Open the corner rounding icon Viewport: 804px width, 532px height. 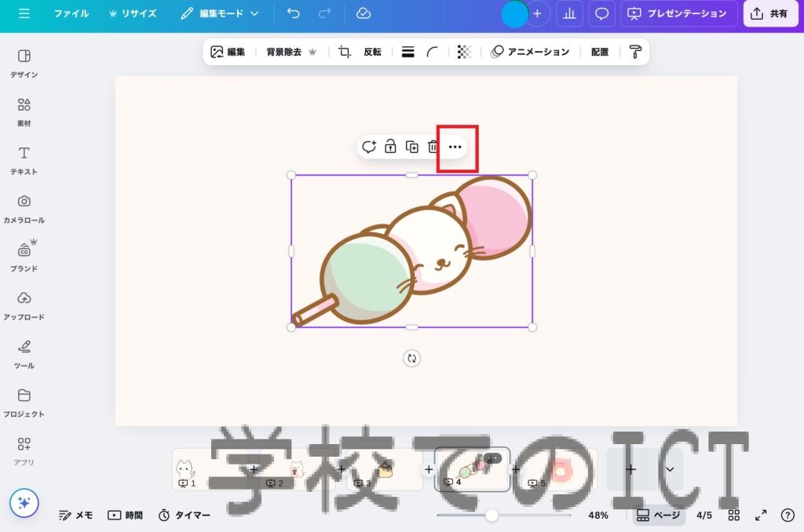(x=433, y=52)
